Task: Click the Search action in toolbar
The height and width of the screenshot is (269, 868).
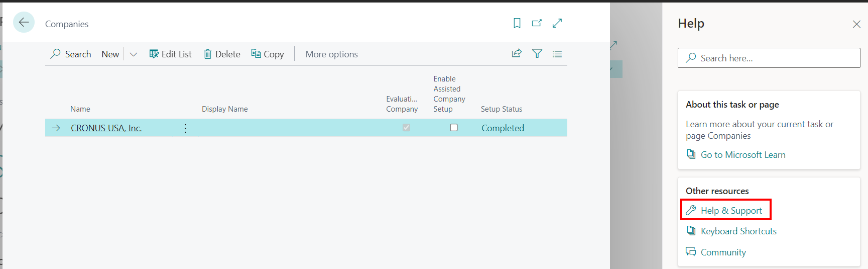Action: point(71,54)
